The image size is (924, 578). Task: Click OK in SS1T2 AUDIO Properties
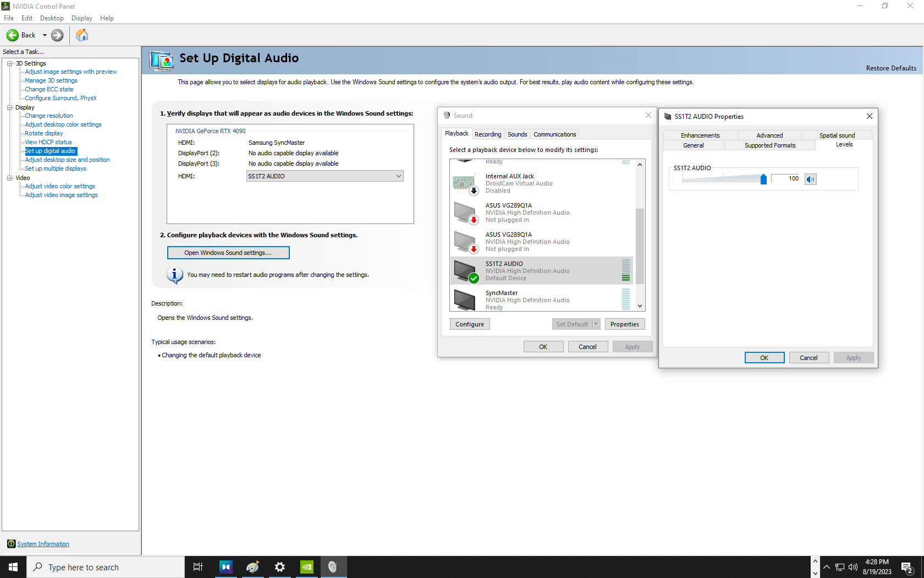pyautogui.click(x=765, y=358)
